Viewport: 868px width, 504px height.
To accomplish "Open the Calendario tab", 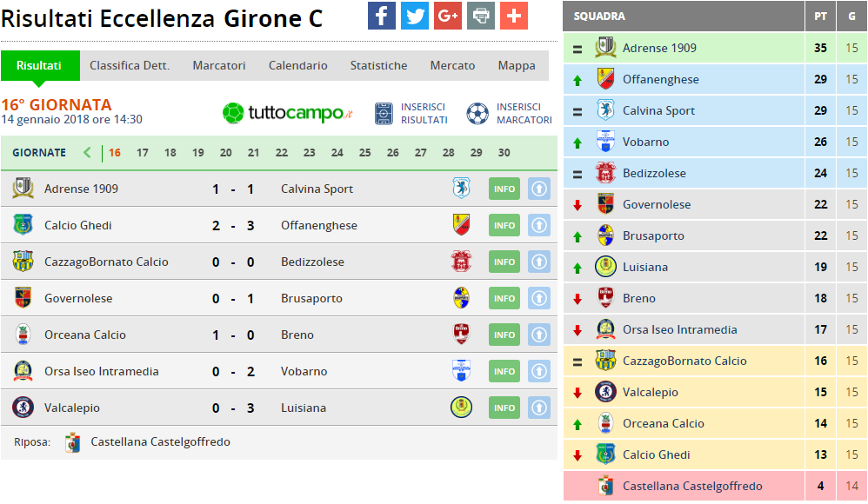I will [x=298, y=65].
